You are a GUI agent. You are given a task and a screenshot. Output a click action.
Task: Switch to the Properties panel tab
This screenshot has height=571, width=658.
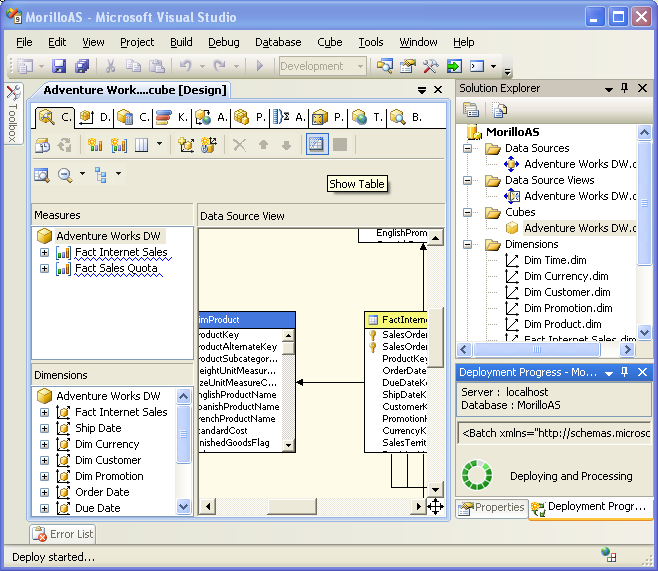[x=492, y=508]
